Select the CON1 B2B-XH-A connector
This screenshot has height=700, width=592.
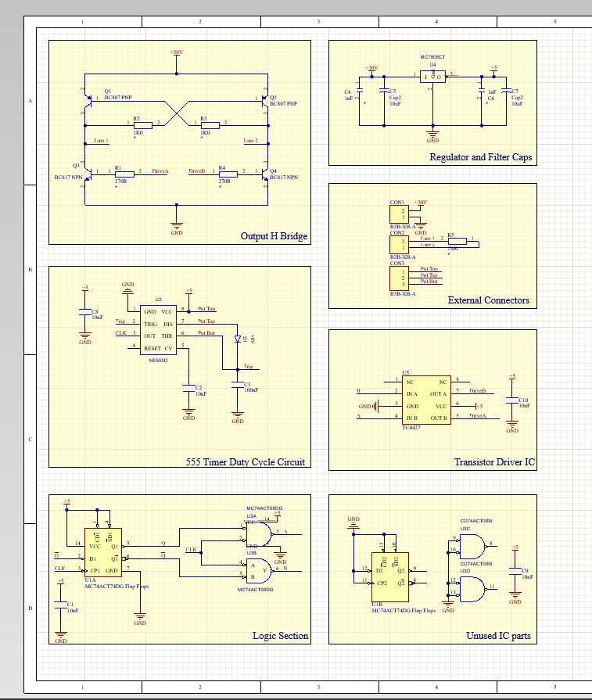(398, 215)
